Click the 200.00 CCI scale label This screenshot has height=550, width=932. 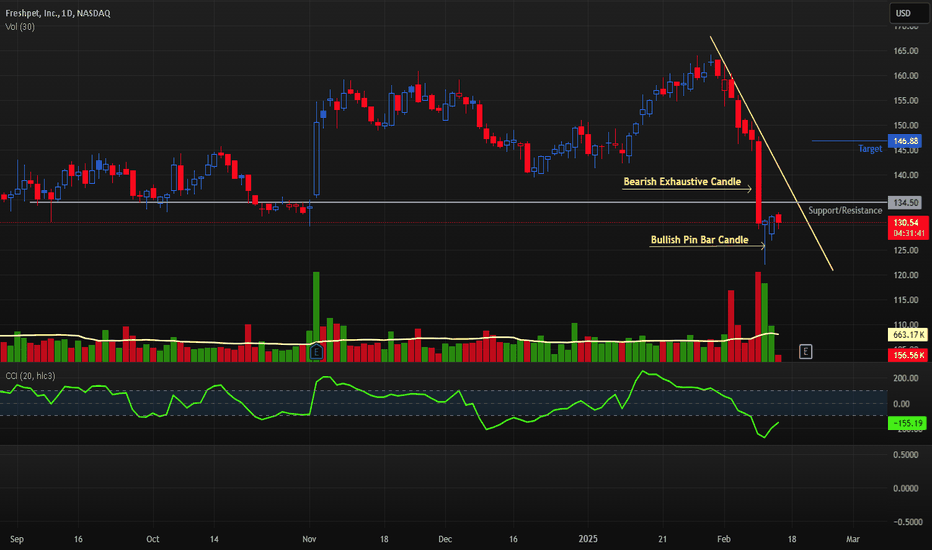tap(905, 378)
